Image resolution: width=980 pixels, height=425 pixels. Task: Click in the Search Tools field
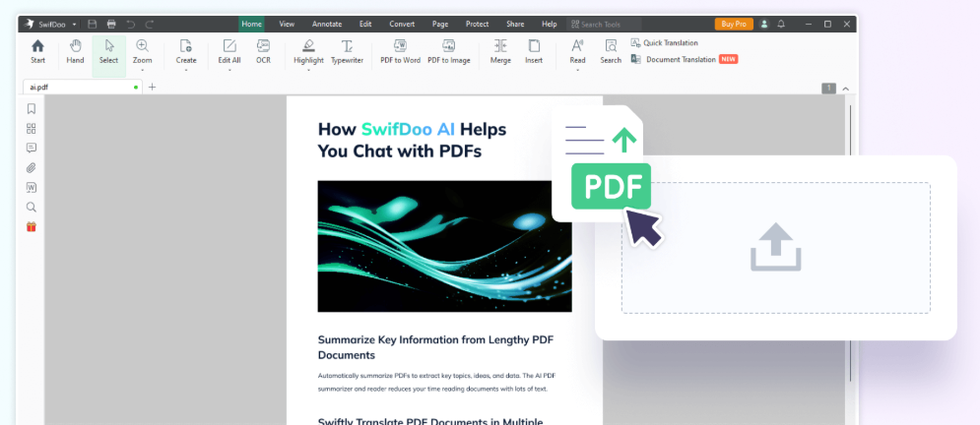[604, 25]
